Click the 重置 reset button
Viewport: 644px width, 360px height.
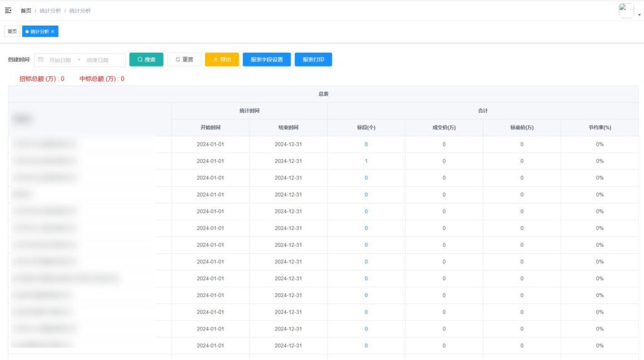[x=184, y=60]
